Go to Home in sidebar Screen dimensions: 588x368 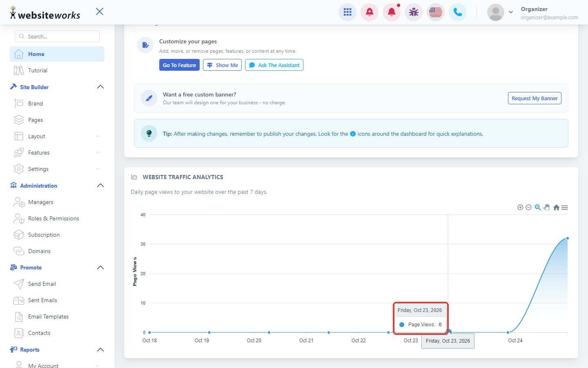tap(57, 54)
